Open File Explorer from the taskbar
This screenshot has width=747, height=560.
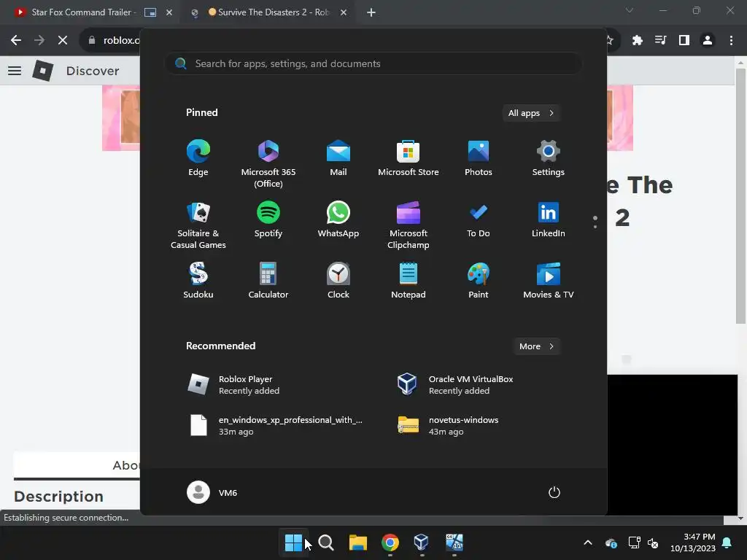click(357, 542)
